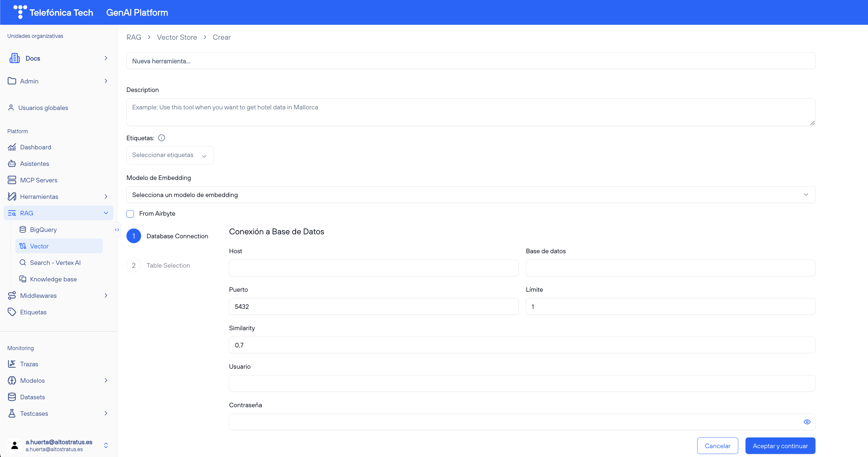The image size is (868, 457).
Task: Click the Dashboard chart icon
Action: [12, 147]
